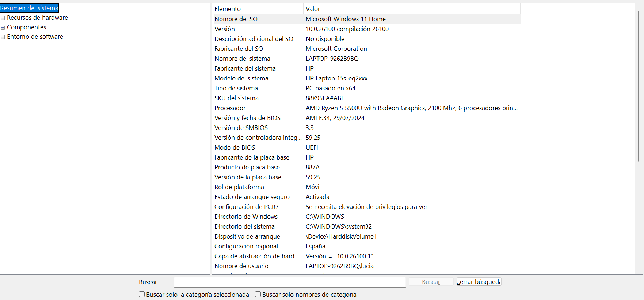
Task: Select the Fabricante de la placa base row
Action: point(367,157)
